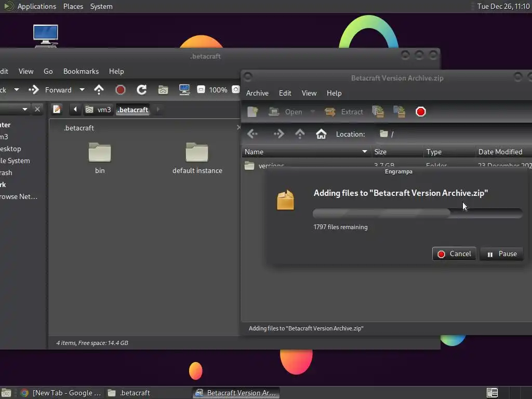
Task: Open the default instance folder
Action: click(197, 158)
